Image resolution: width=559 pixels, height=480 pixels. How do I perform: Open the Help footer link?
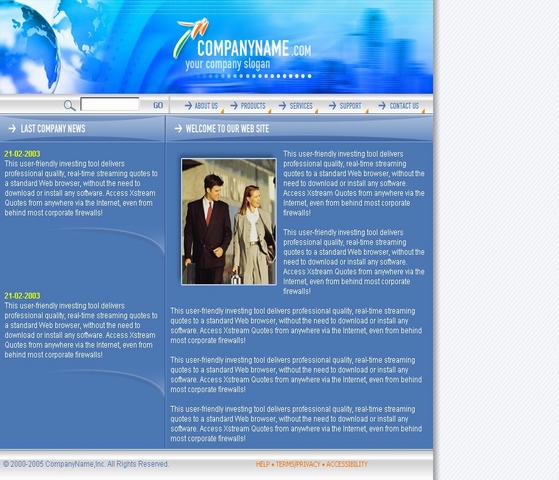(263, 464)
